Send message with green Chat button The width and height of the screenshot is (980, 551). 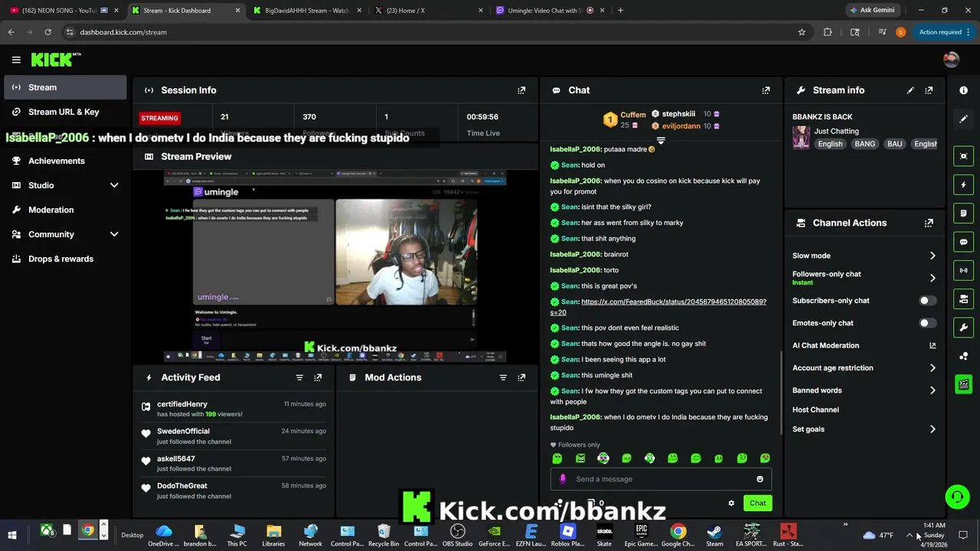click(757, 503)
